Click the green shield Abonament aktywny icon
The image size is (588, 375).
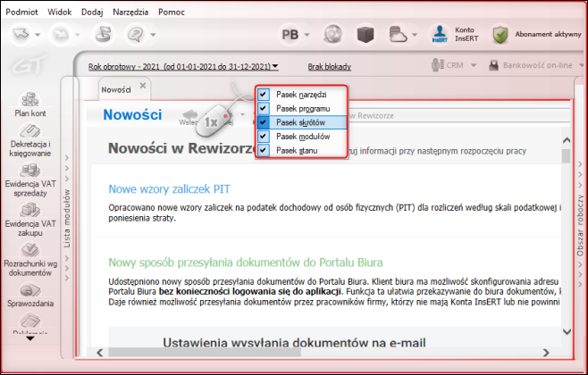click(x=500, y=35)
